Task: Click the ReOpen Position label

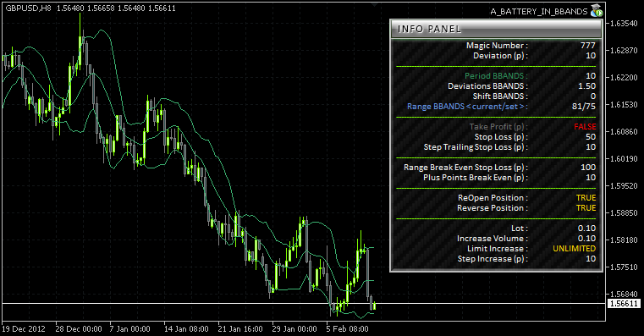Action: click(493, 197)
